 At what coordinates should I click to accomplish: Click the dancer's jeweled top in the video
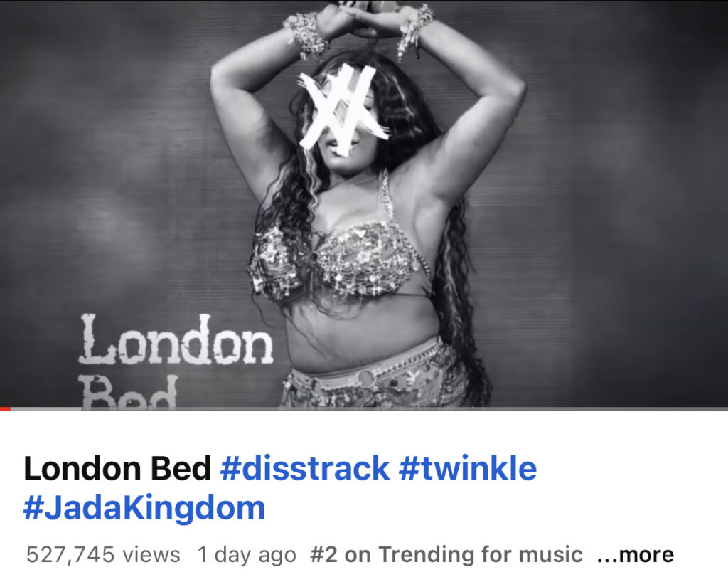pyautogui.click(x=339, y=260)
